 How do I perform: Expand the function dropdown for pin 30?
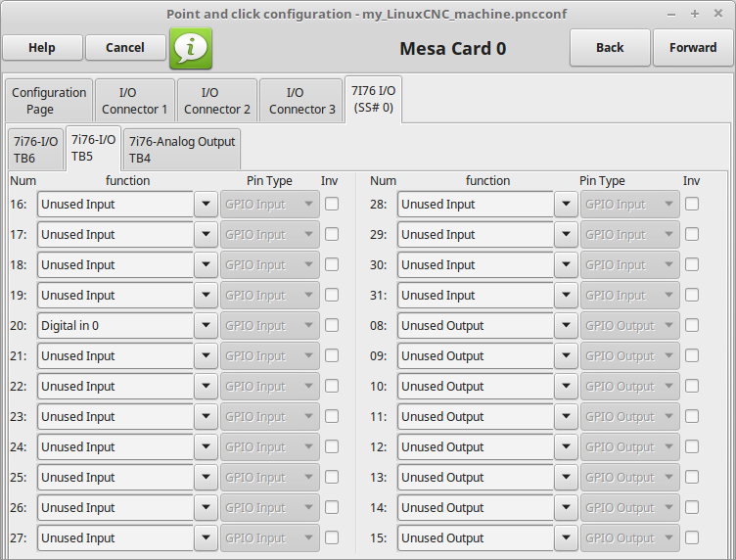(x=566, y=264)
